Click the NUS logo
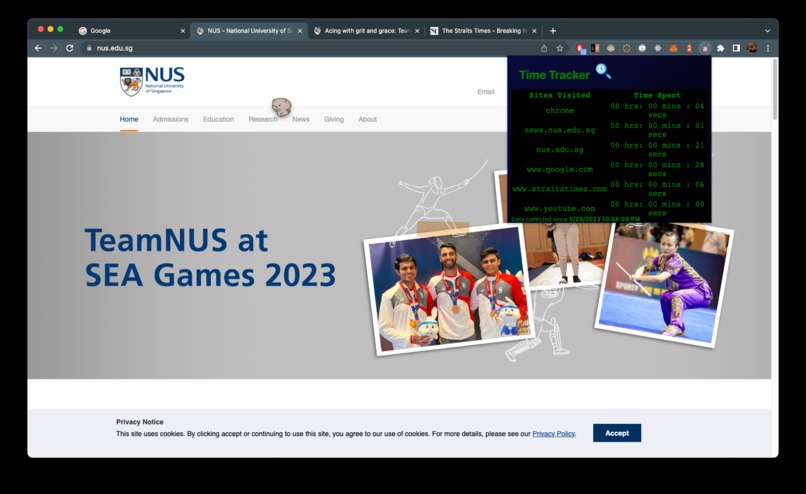Image resolution: width=806 pixels, height=494 pixels. point(152,81)
